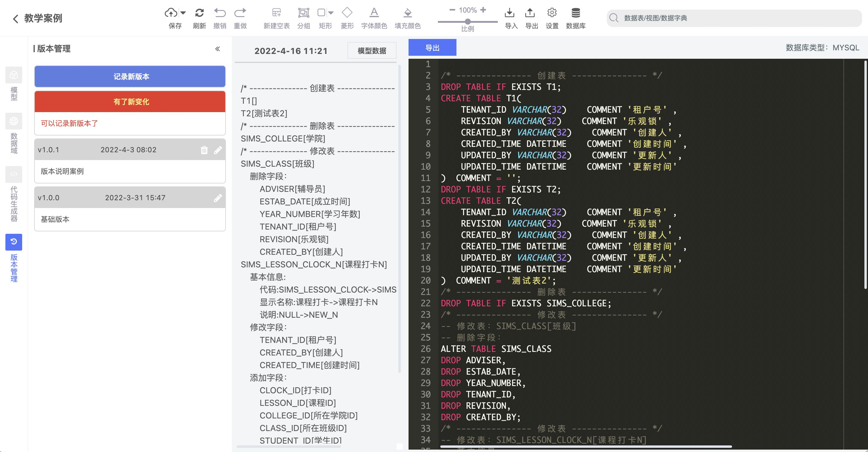Screen dimensions: 868x452
Task: Open the Font Color tool
Action: click(x=374, y=13)
